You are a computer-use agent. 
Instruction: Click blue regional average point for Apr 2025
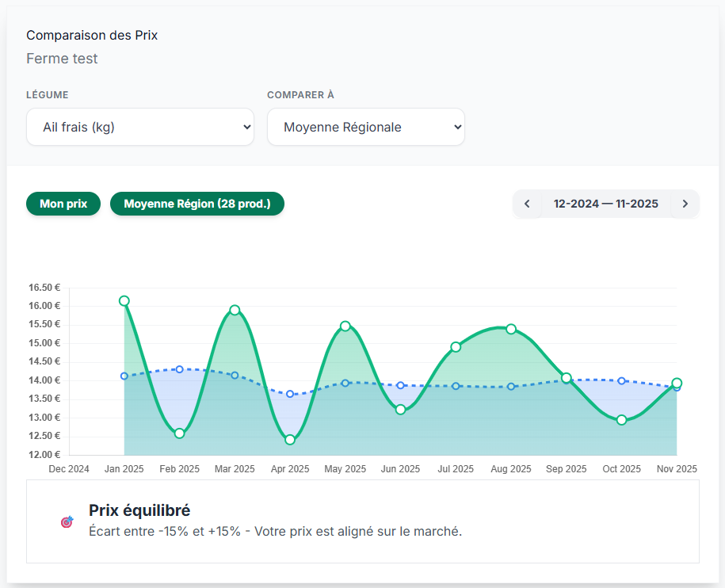tap(290, 394)
